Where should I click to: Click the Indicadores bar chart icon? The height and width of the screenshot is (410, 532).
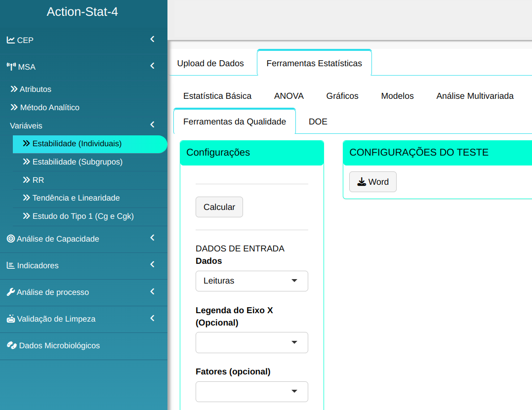10,265
